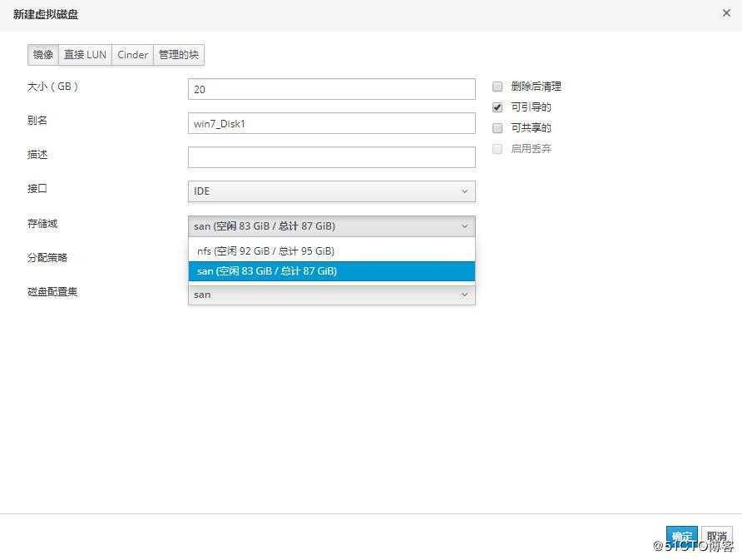Click the empty 描述 description field

point(332,157)
